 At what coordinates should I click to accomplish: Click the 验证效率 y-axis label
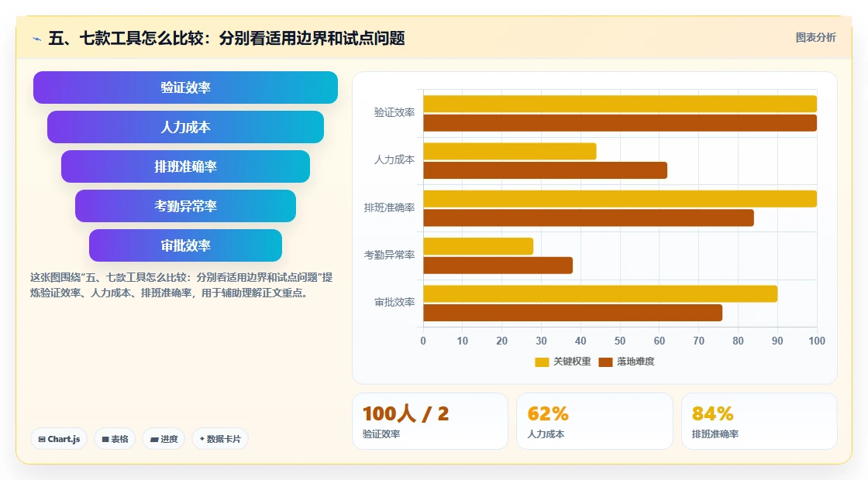click(x=394, y=112)
